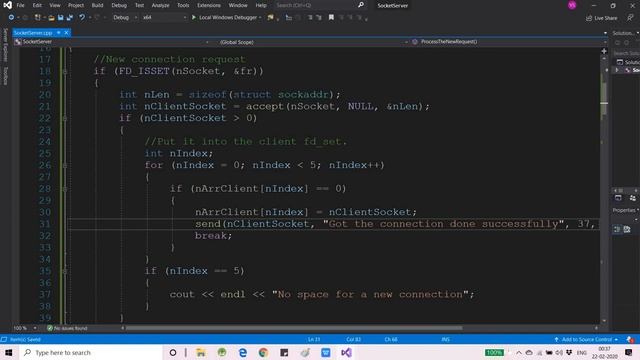Open the Edit menu
Image resolution: width=640 pixels, height=360 pixels.
tap(37, 5)
